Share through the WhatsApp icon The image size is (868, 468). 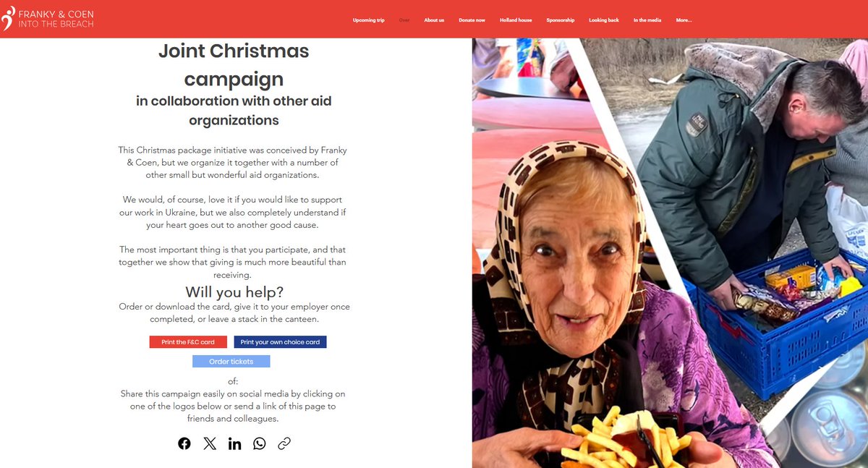(260, 443)
